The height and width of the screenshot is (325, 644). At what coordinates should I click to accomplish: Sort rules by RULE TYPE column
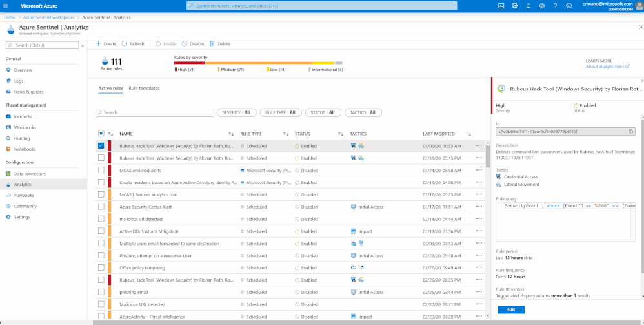pos(286,134)
